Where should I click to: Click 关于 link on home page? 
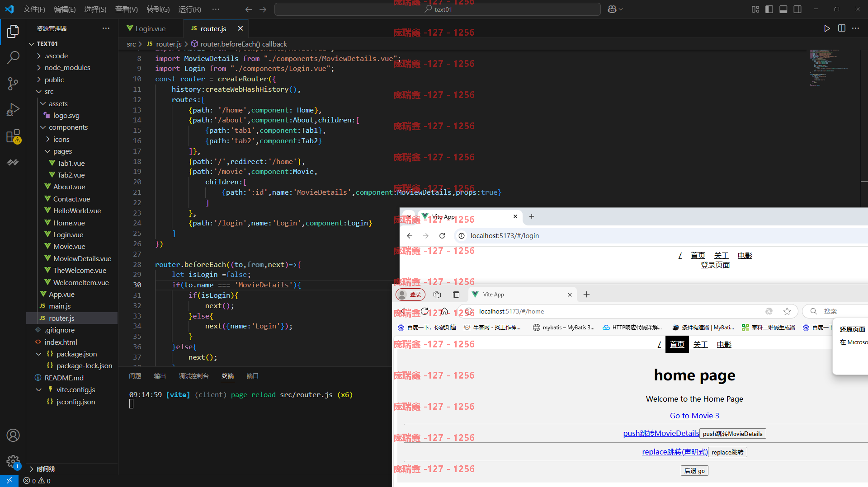[x=700, y=344]
